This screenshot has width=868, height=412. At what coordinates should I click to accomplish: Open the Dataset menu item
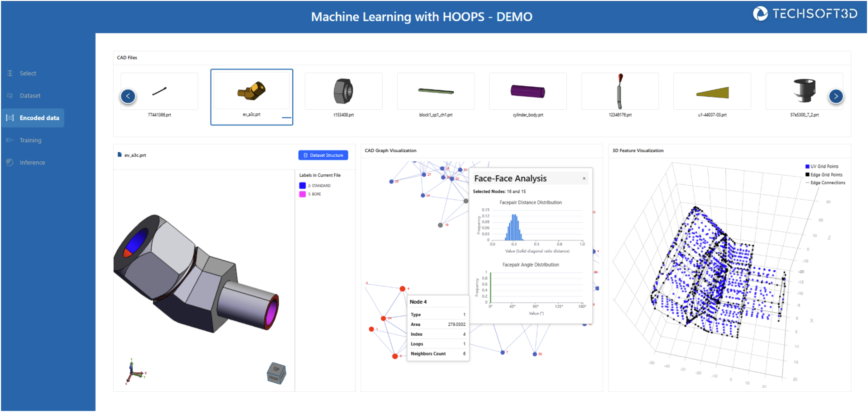coord(30,96)
